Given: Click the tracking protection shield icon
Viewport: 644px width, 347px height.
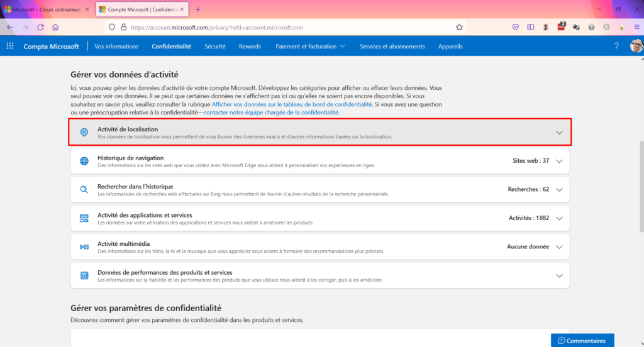Looking at the screenshot, I should pyautogui.click(x=112, y=27).
